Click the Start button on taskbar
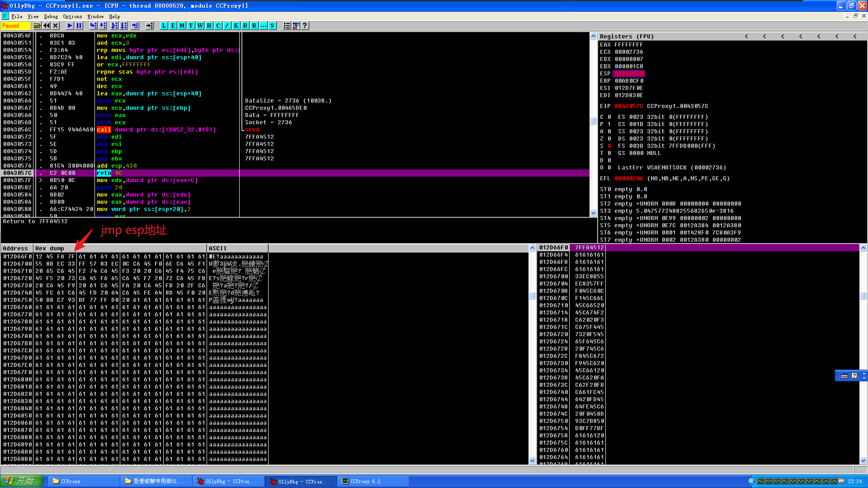Image resolution: width=868 pixels, height=488 pixels. tap(22, 481)
